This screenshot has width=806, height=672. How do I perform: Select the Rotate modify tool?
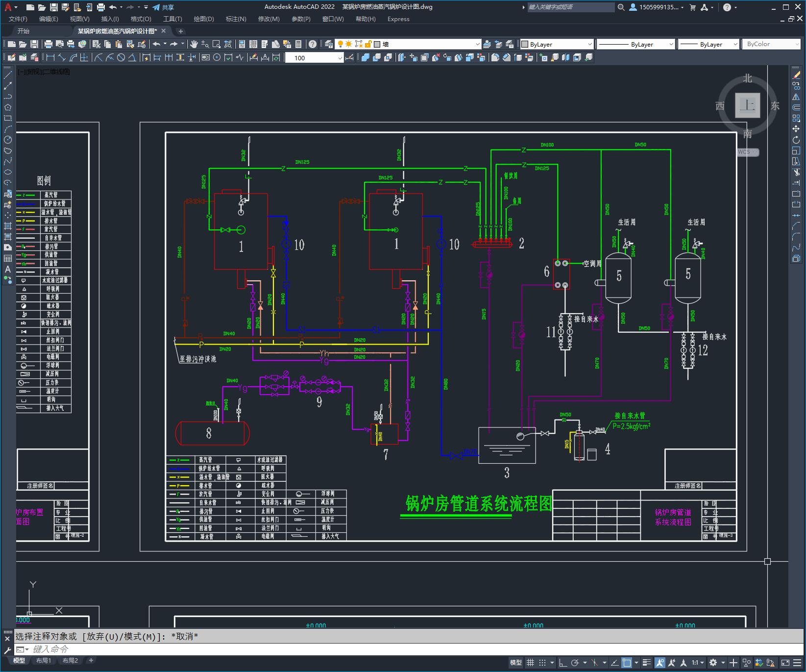pos(796,140)
